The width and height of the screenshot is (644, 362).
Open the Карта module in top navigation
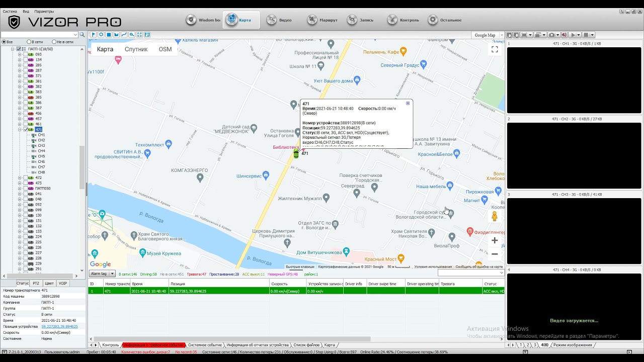[241, 20]
